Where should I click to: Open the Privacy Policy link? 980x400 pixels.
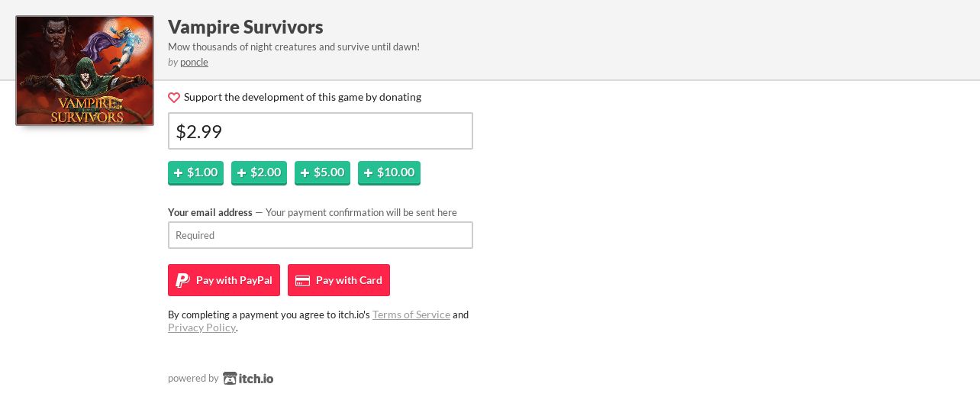201,327
